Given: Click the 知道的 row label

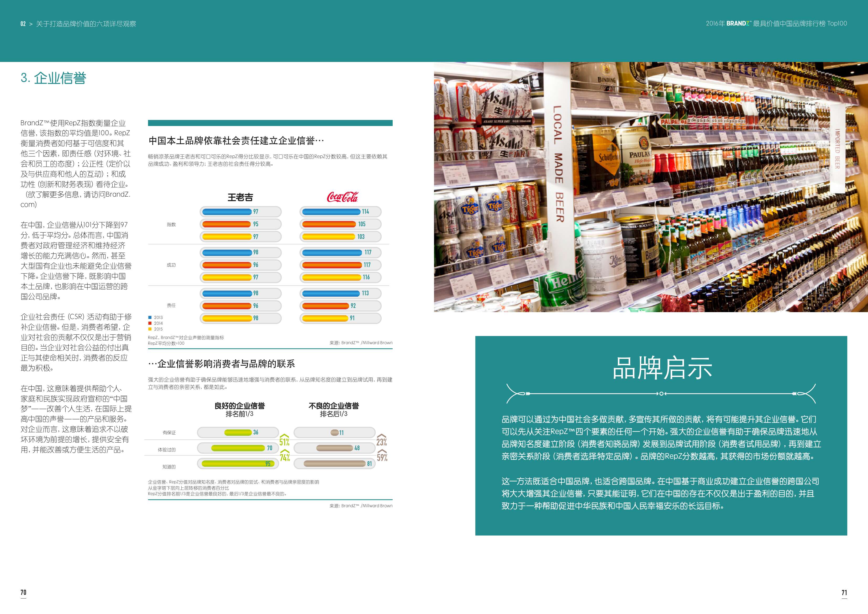Looking at the screenshot, I should pyautogui.click(x=169, y=467).
